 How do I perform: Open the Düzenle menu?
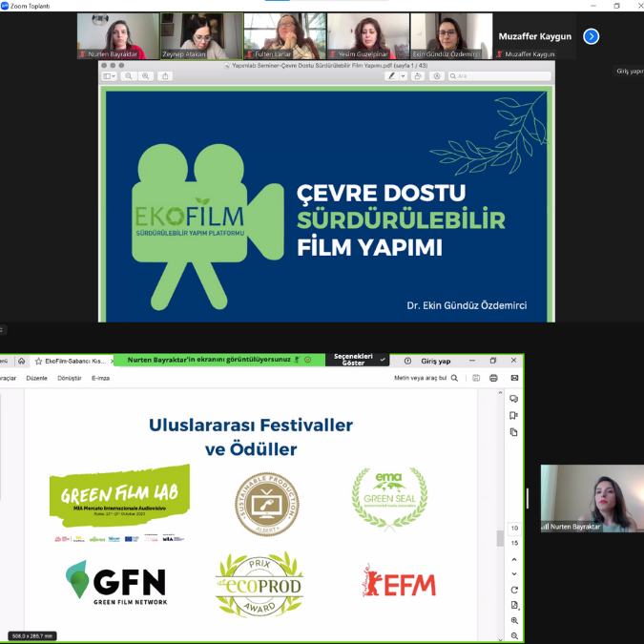(x=37, y=378)
